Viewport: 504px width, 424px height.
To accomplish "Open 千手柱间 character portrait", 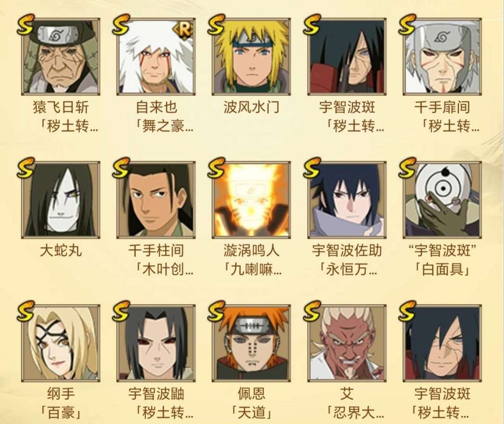I will pyautogui.click(x=155, y=200).
